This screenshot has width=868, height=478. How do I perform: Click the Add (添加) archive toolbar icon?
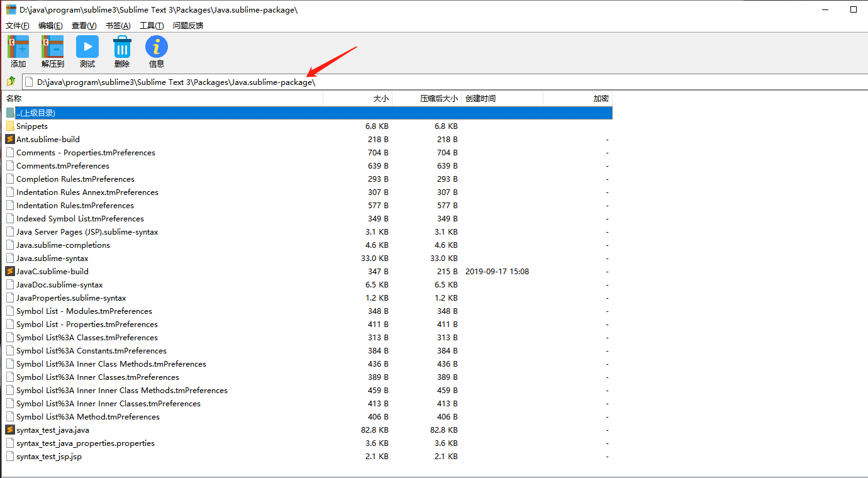pyautogui.click(x=18, y=47)
